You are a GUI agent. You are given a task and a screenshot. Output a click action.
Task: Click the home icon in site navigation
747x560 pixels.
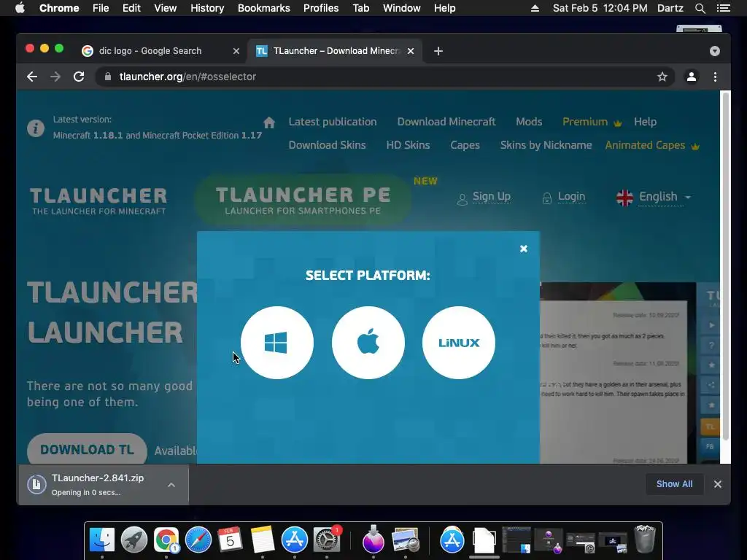point(269,122)
